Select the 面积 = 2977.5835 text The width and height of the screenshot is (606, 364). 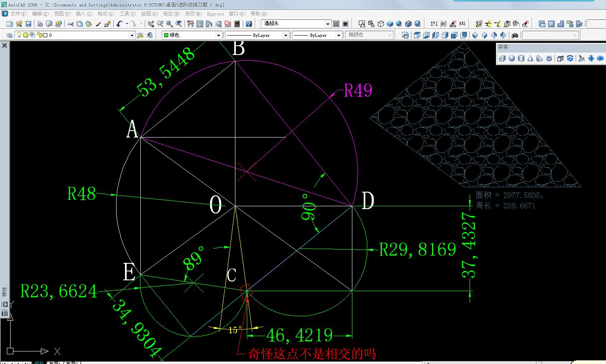(509, 195)
